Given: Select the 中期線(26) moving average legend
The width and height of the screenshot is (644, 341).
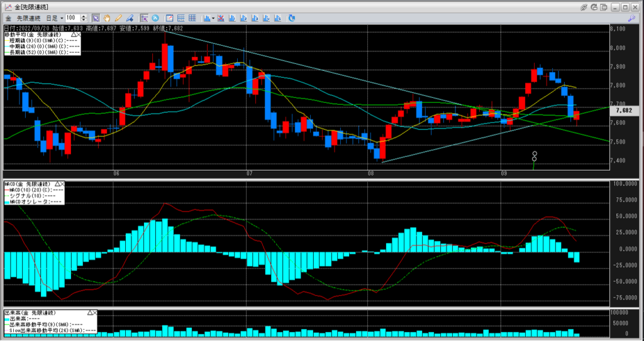Looking at the screenshot, I should (42, 46).
